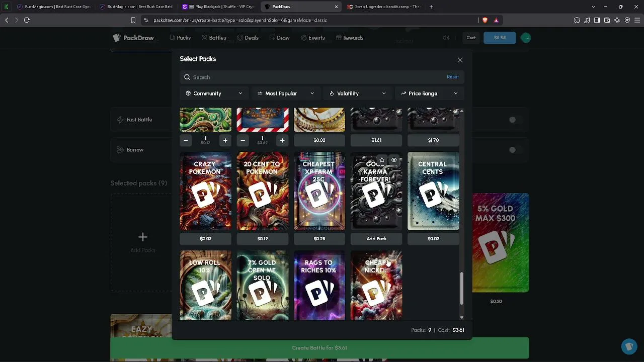Click the pack list scroll-down arrow
This screenshot has height=362, width=644.
click(x=461, y=317)
